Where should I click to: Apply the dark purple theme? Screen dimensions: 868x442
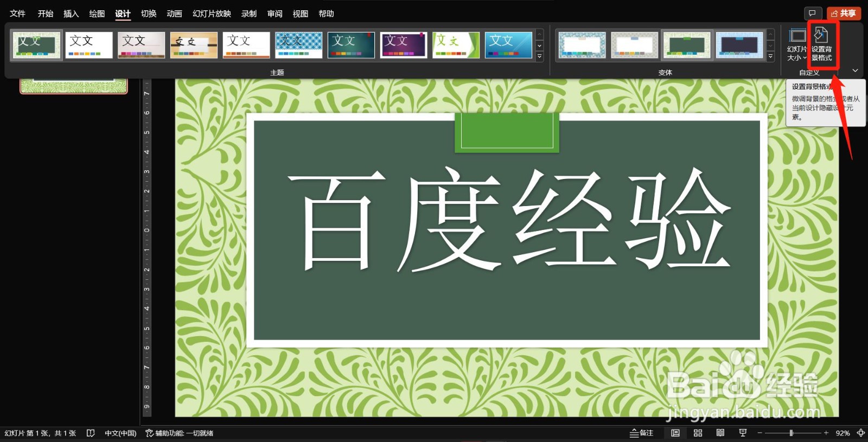tap(404, 45)
